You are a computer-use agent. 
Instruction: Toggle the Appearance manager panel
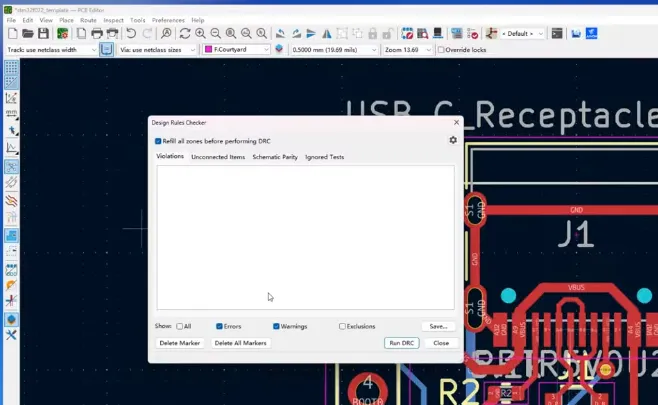point(11,319)
